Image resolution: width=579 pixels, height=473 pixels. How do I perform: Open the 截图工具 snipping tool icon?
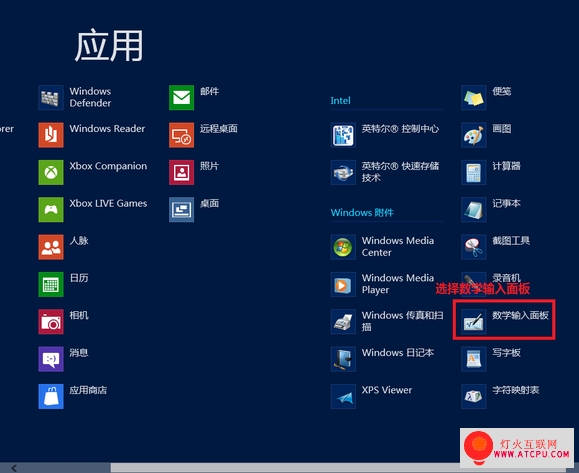pyautogui.click(x=474, y=247)
